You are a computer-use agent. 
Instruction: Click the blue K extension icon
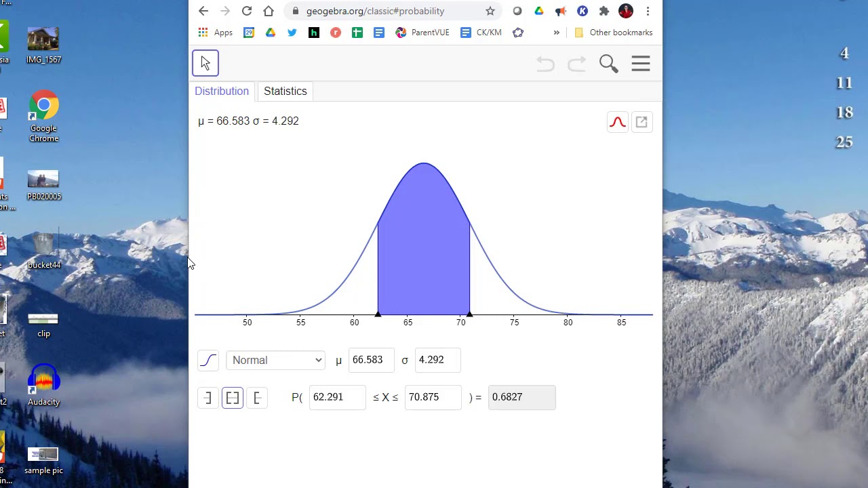click(583, 11)
